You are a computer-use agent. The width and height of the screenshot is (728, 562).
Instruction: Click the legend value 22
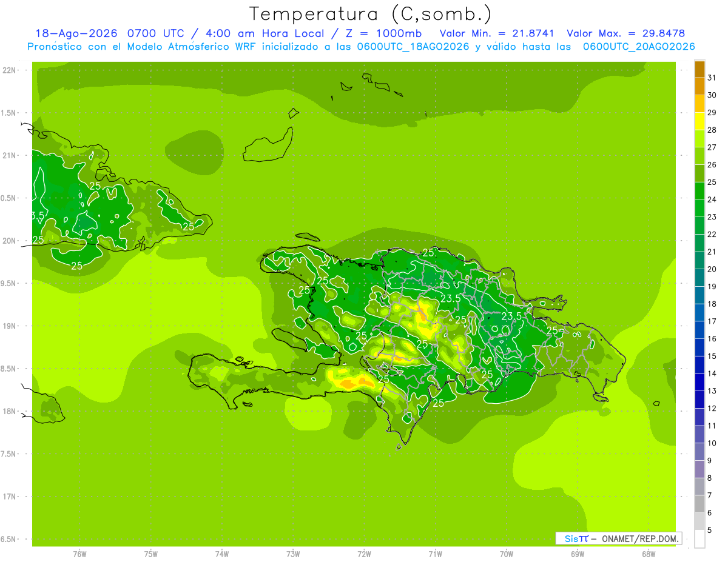tap(712, 234)
